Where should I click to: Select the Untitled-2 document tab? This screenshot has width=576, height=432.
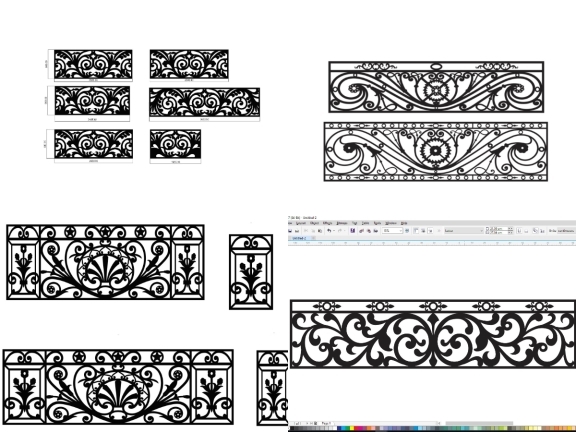(x=299, y=238)
